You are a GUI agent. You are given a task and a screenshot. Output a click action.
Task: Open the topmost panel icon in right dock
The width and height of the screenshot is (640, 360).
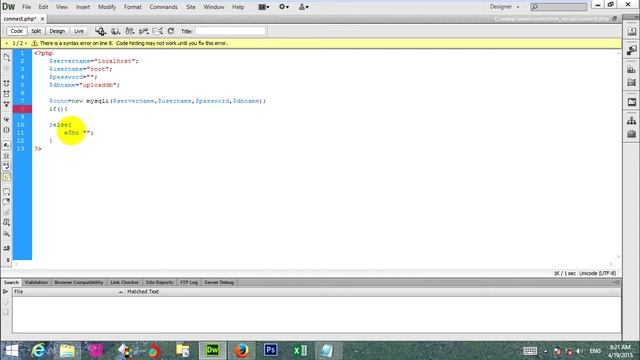point(631,31)
